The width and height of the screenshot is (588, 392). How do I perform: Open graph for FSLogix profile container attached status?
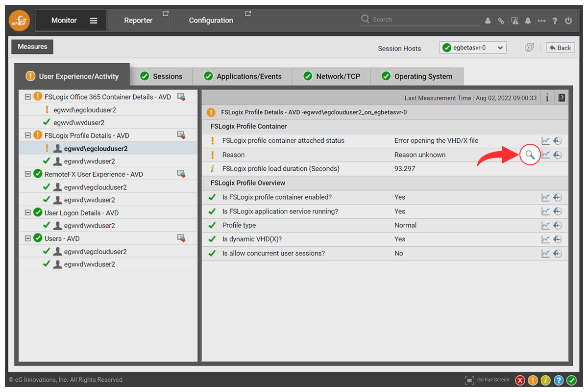point(546,141)
